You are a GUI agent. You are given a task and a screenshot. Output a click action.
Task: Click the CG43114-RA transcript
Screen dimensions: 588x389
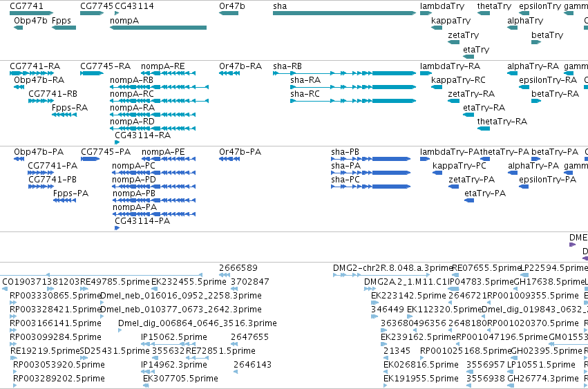click(x=117, y=142)
